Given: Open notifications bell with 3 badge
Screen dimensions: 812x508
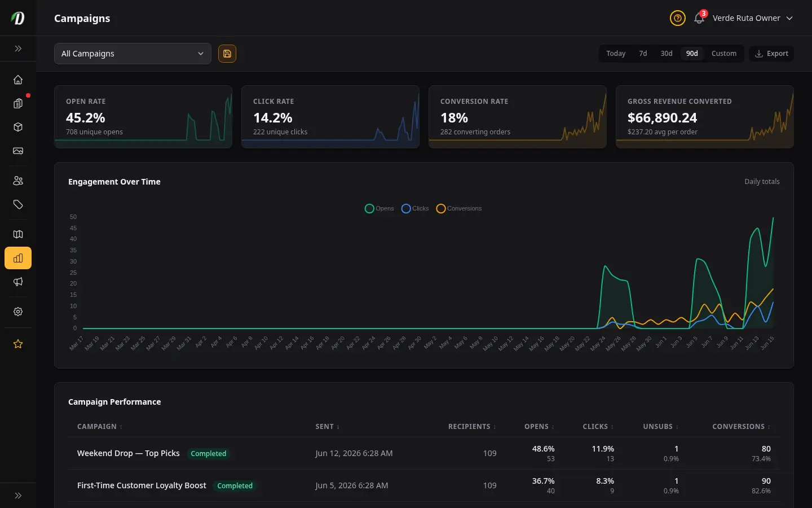Looking at the screenshot, I should pos(699,18).
